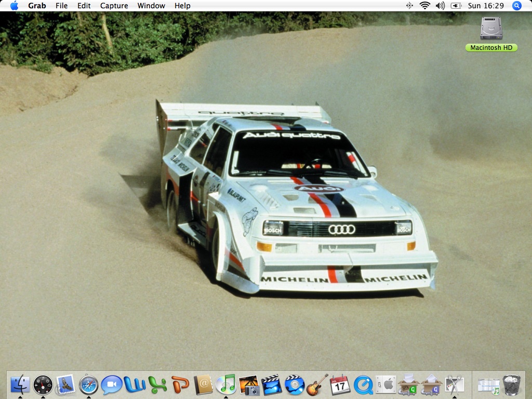Open Finder from the Dock

(x=20, y=385)
